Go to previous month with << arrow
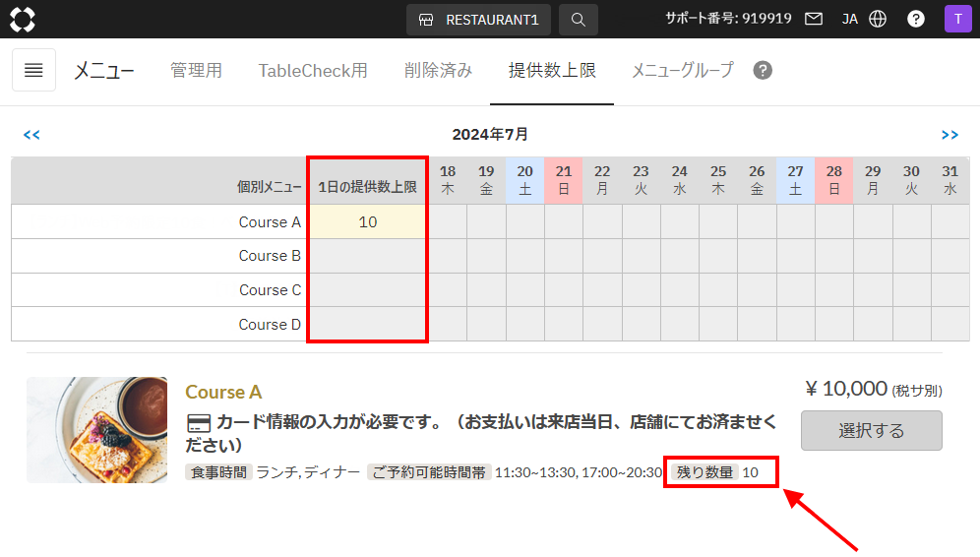This screenshot has width=980, height=557. [x=31, y=135]
